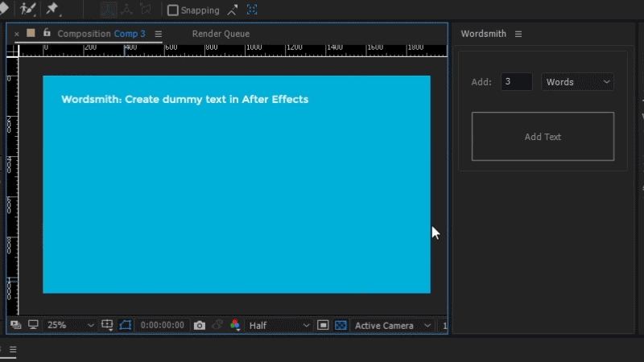Click the Local Axis Mode icon

(109, 10)
